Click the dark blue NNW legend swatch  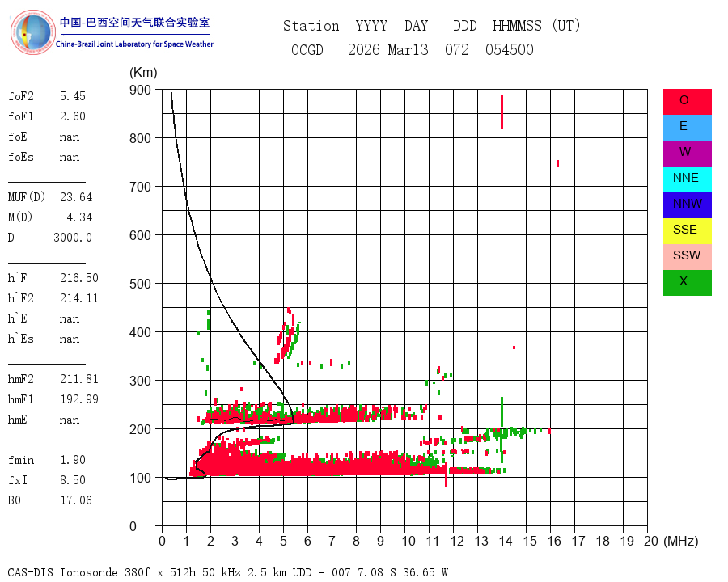click(x=687, y=205)
